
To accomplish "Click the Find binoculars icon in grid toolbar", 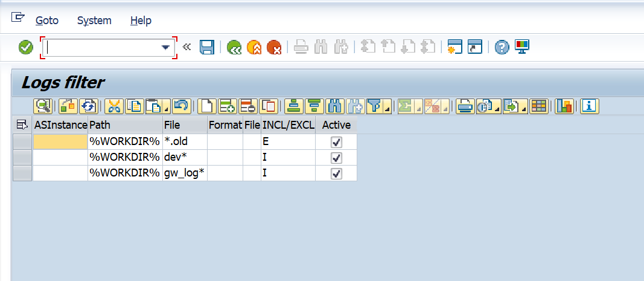I will tap(334, 106).
